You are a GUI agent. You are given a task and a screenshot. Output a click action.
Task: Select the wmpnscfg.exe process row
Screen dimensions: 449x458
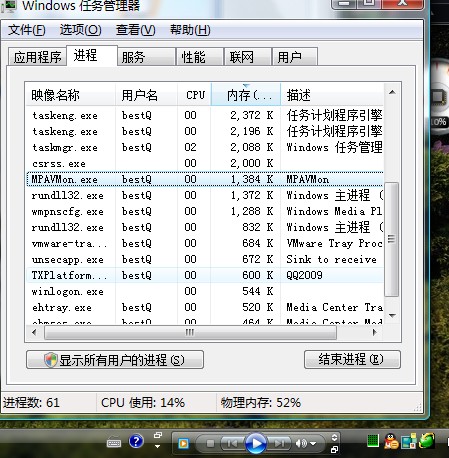coord(205,211)
